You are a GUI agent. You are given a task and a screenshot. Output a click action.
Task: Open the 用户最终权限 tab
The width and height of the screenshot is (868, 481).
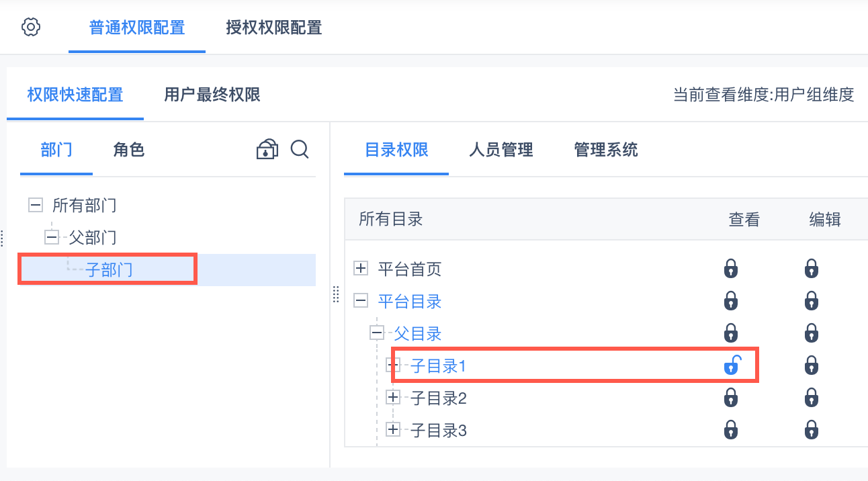click(212, 95)
